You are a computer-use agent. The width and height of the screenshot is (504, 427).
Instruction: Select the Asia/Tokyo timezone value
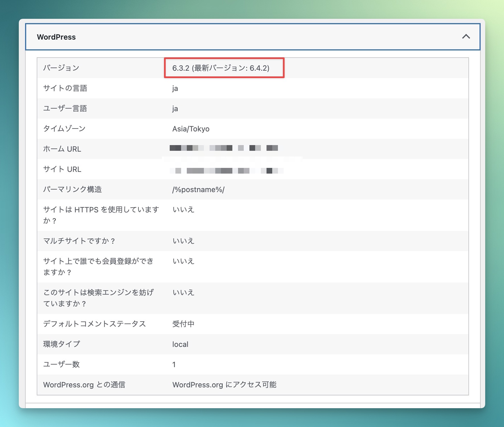[191, 129]
